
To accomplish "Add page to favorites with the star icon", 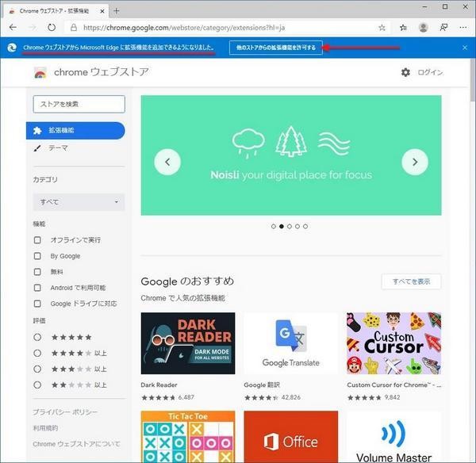I will [x=382, y=28].
